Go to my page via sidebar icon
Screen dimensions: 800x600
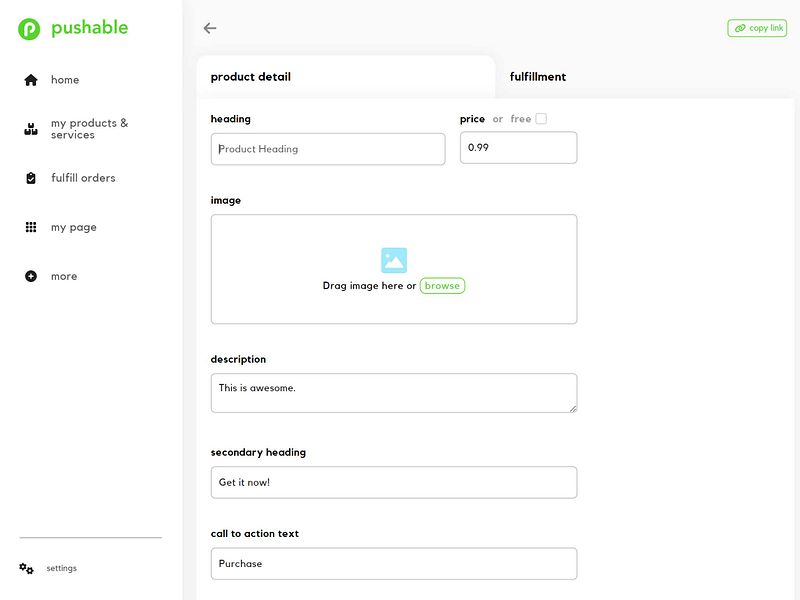coord(74,227)
